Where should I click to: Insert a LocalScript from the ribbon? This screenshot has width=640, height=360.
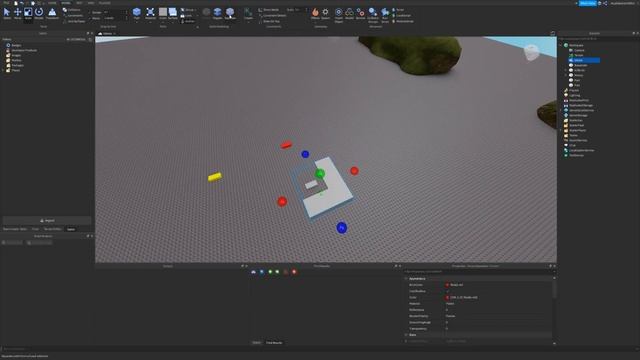click(x=402, y=16)
